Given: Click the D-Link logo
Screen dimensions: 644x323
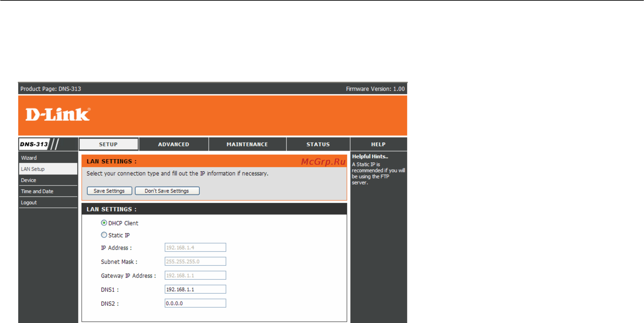Looking at the screenshot, I should pos(58,115).
